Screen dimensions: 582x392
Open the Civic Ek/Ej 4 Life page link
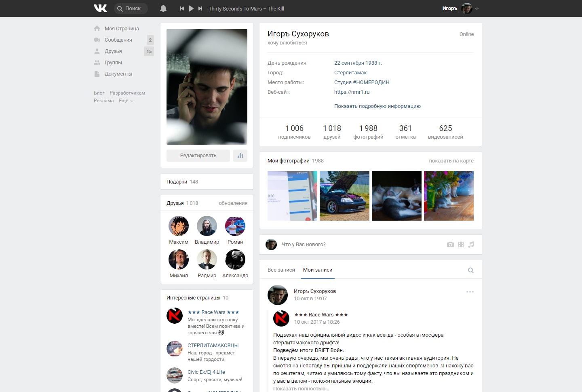pyautogui.click(x=206, y=372)
